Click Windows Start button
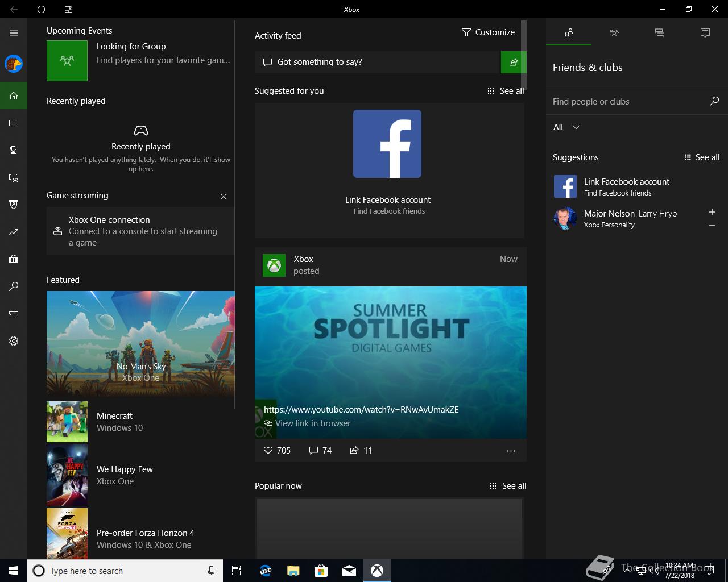 click(14, 571)
